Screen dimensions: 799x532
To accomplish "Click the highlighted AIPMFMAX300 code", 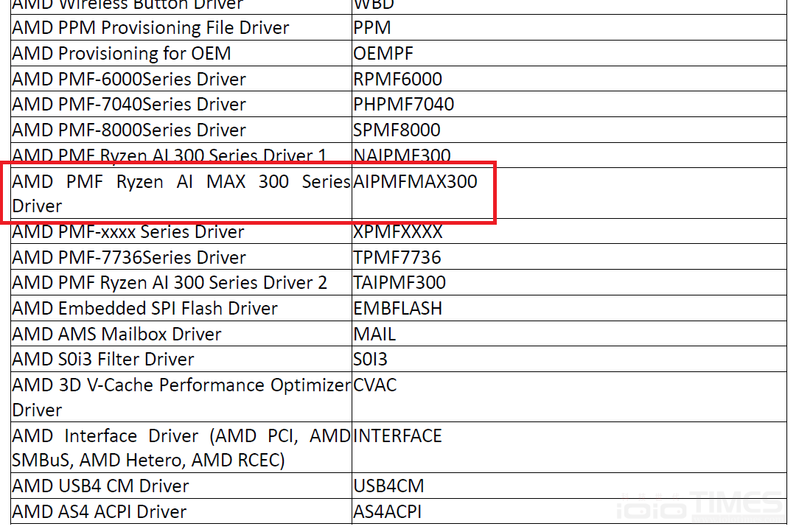I will pyautogui.click(x=415, y=181).
